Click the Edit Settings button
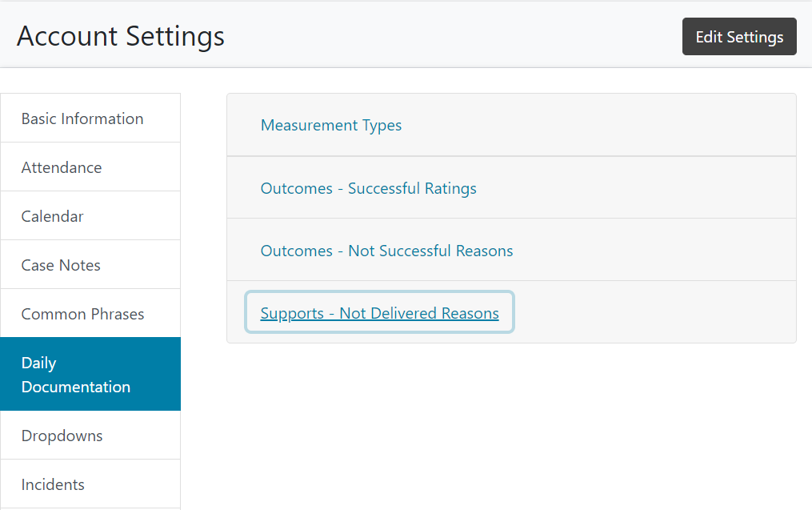 click(739, 37)
